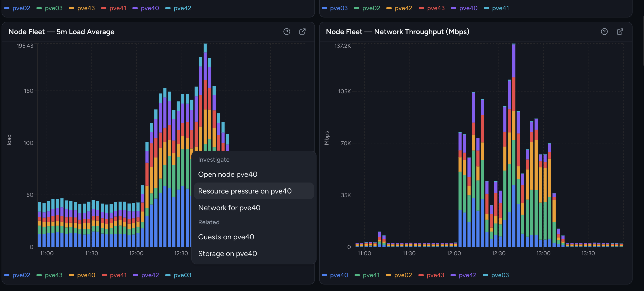Open help for 5m Load Average panel

287,32
